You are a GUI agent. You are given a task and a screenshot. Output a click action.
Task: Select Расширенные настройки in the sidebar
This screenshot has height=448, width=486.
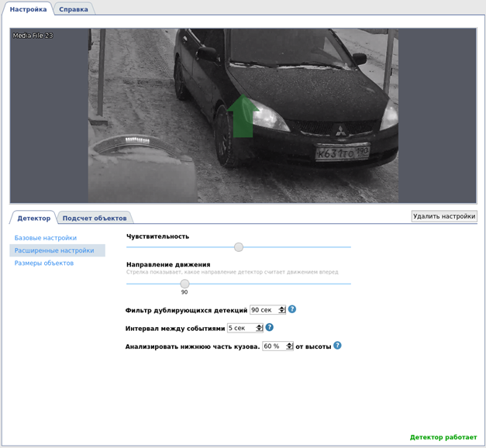54,250
